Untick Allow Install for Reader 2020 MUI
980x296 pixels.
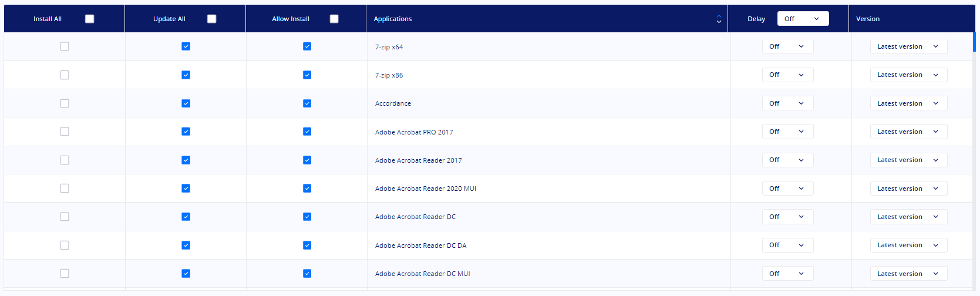307,189
